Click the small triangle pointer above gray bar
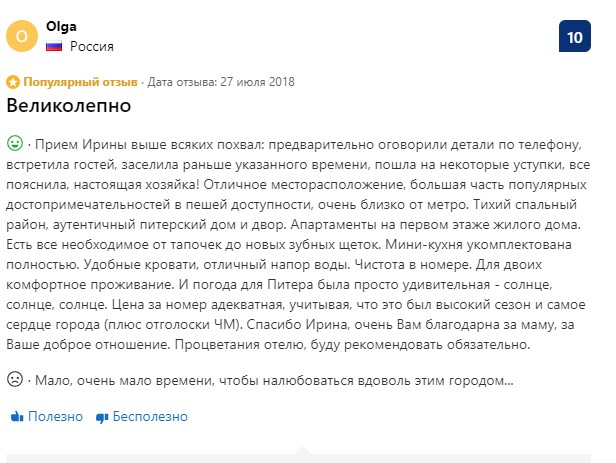Image resolution: width=616 pixels, height=463 pixels. 302,450
